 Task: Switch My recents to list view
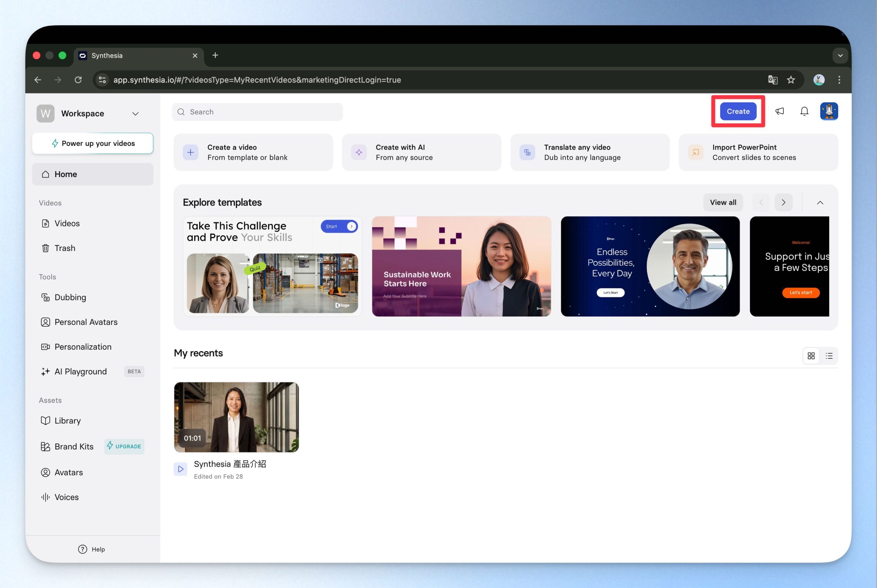click(x=829, y=356)
